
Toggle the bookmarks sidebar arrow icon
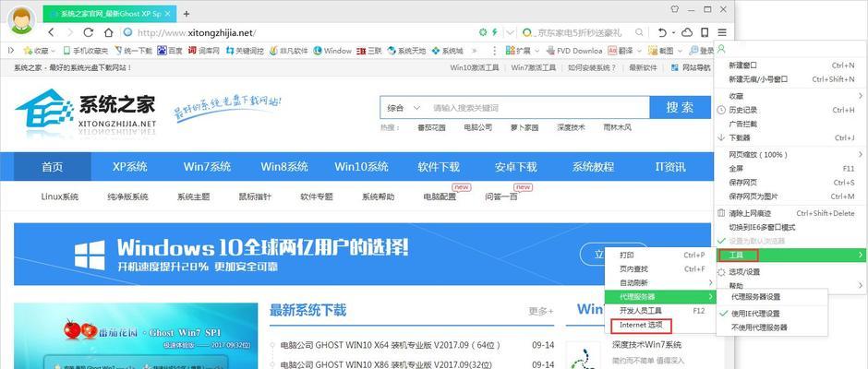11,51
